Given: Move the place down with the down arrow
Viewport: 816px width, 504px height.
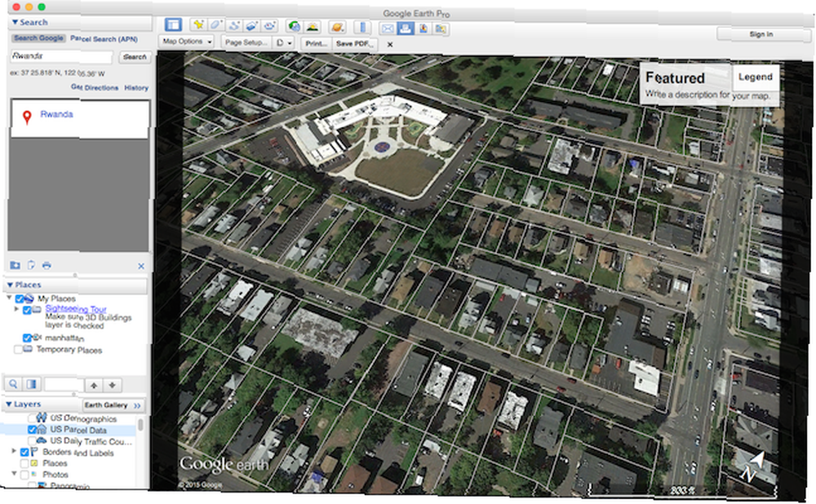Looking at the screenshot, I should 112,386.
